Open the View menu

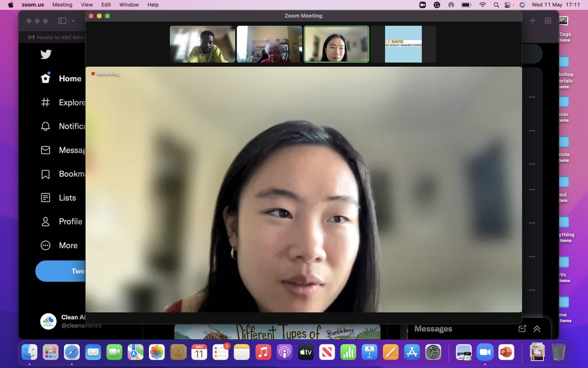point(87,4)
